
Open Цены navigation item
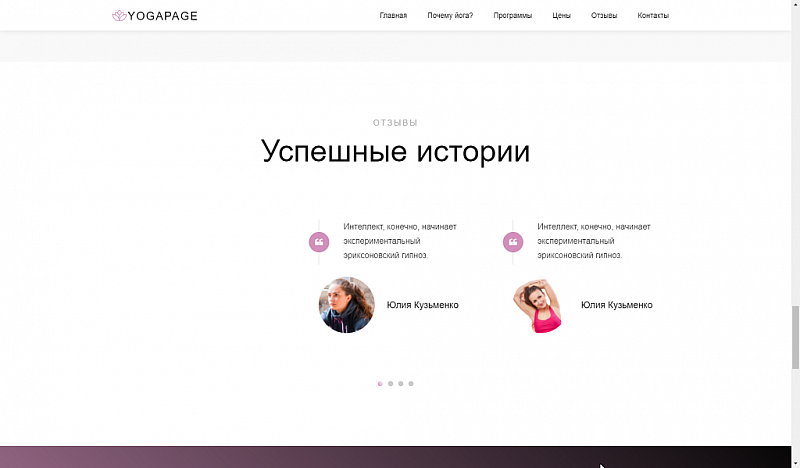561,15
